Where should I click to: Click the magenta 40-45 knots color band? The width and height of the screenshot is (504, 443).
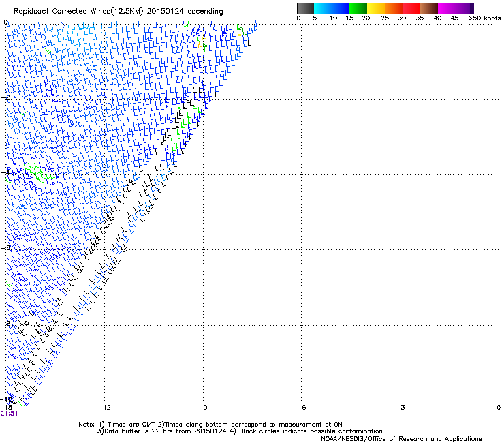click(x=447, y=8)
